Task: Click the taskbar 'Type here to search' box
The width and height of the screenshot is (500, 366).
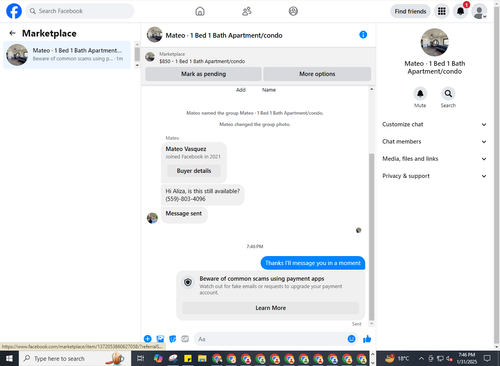Action: [75, 358]
